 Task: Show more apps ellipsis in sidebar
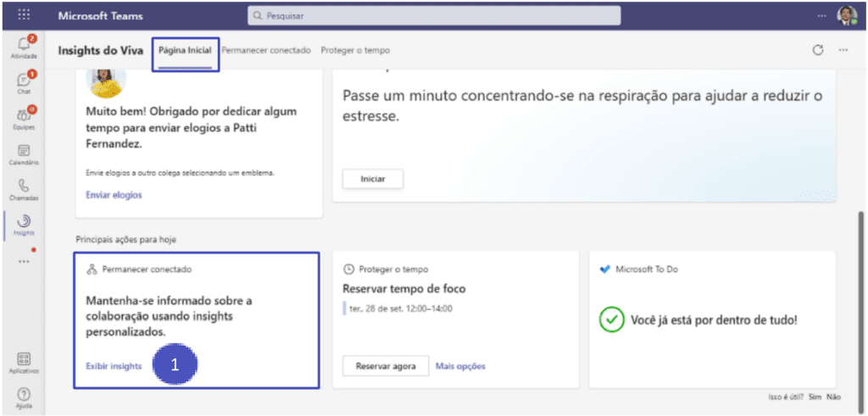click(x=24, y=261)
